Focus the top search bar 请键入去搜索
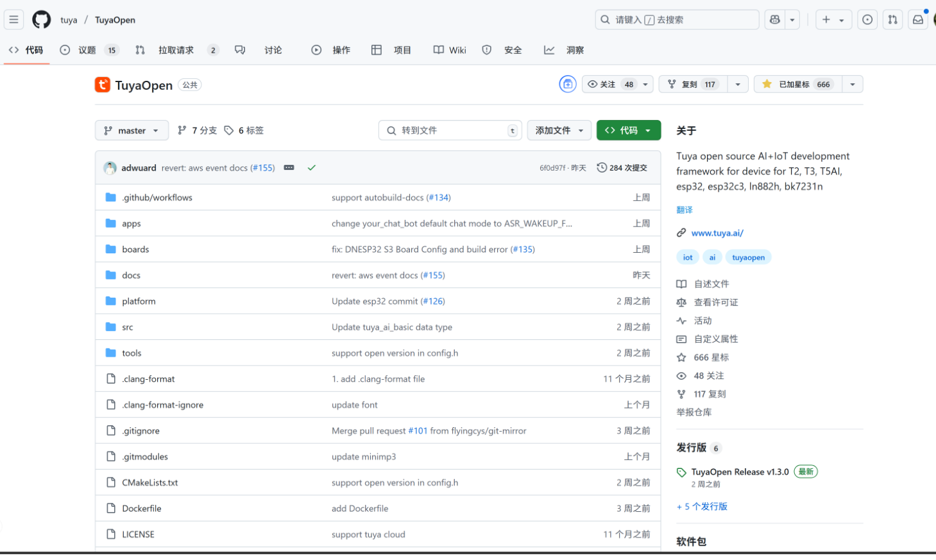Viewport: 936px width, 560px height. coord(677,20)
